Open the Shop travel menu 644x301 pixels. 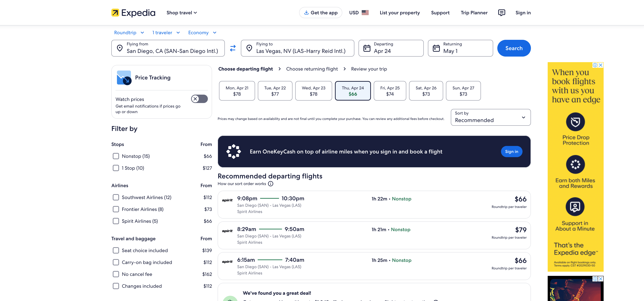(181, 13)
